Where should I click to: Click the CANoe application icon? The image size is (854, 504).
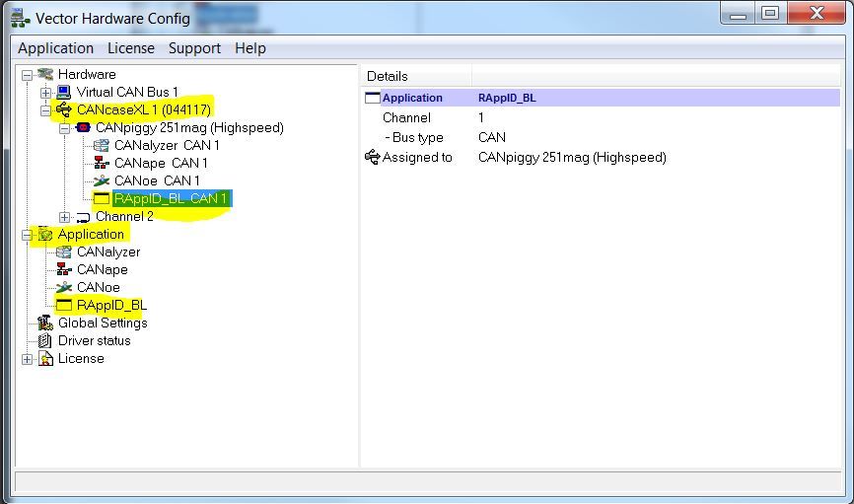pyautogui.click(x=64, y=287)
